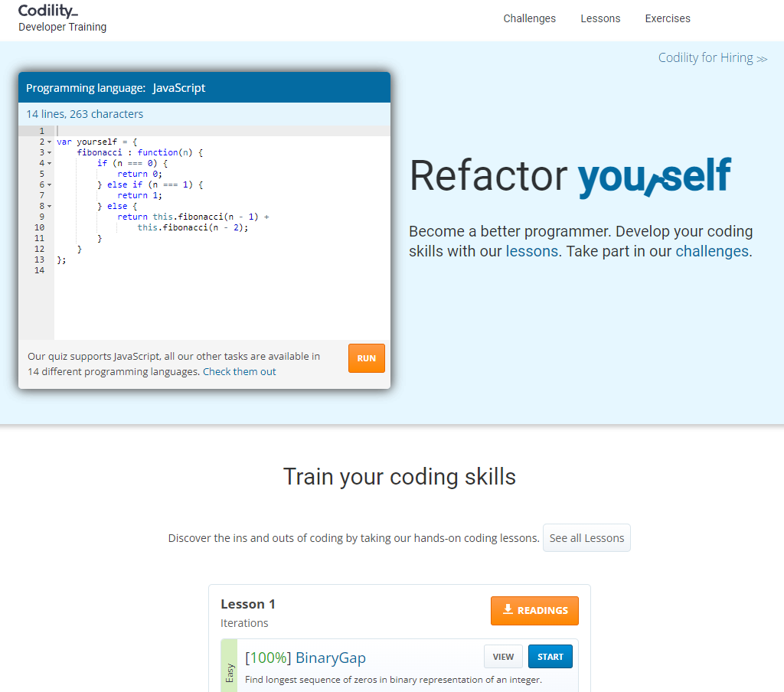Collapse the else block fold on line 8
This screenshot has height=692, width=784.
pos(50,207)
